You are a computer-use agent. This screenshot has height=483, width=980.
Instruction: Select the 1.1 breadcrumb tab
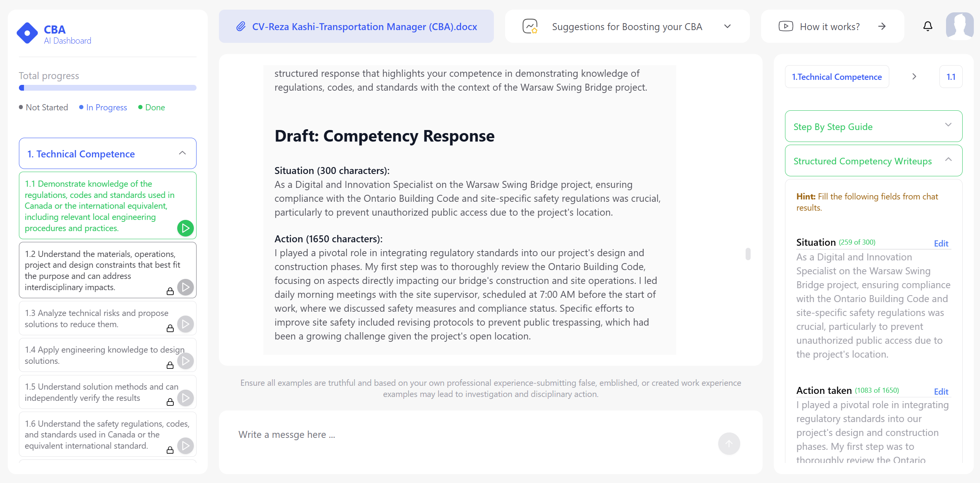point(951,77)
